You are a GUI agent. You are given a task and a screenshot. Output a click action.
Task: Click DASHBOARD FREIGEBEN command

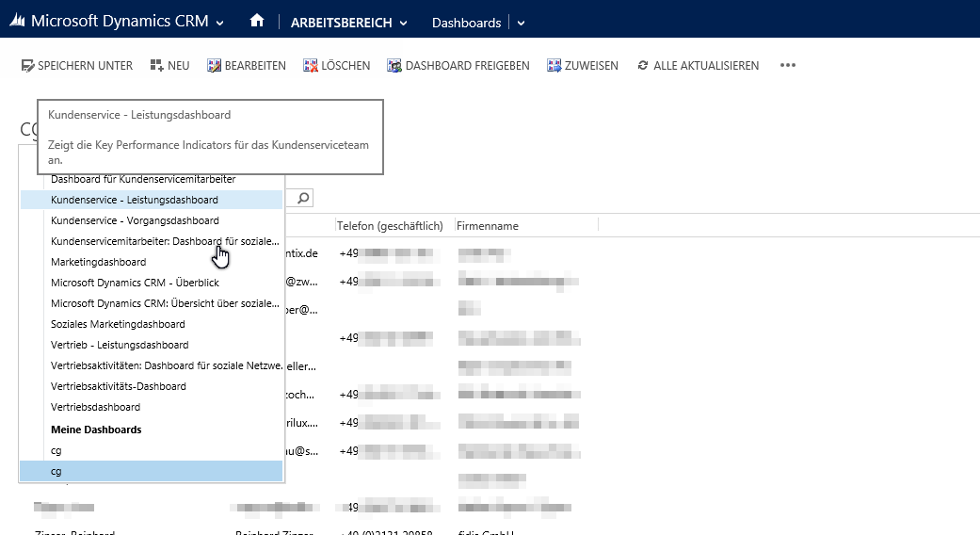[458, 66]
